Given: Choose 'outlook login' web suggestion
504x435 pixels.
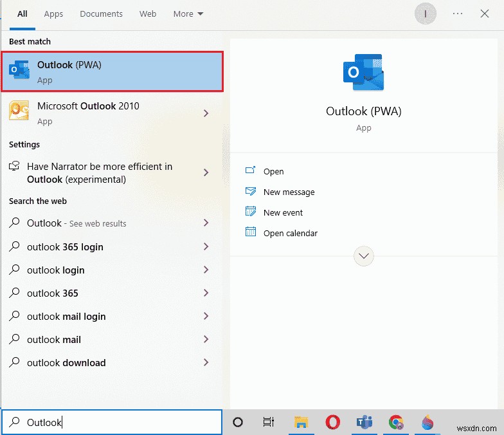Looking at the screenshot, I should coord(112,270).
